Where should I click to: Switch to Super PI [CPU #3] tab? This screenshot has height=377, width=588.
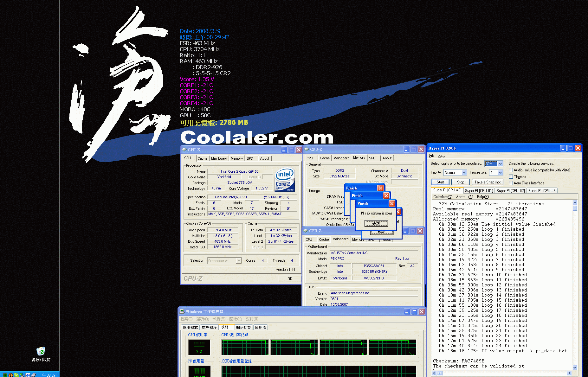click(x=542, y=191)
